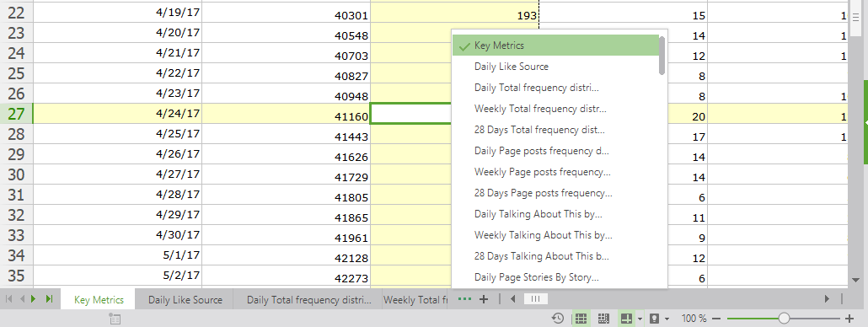The width and height of the screenshot is (868, 327).
Task: Click the horizontal scrollbar left arrow
Action: (513, 299)
